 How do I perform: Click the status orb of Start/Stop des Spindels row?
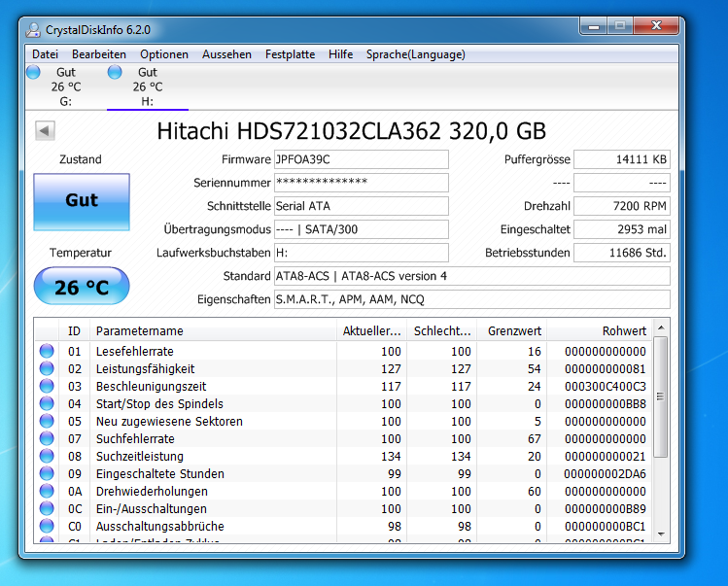coord(47,403)
